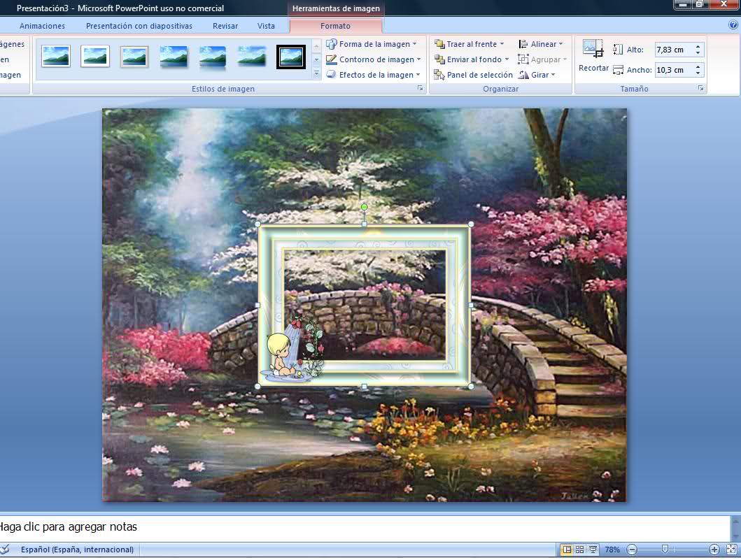Click the bottom-right resize handle of selected picture

click(x=471, y=386)
